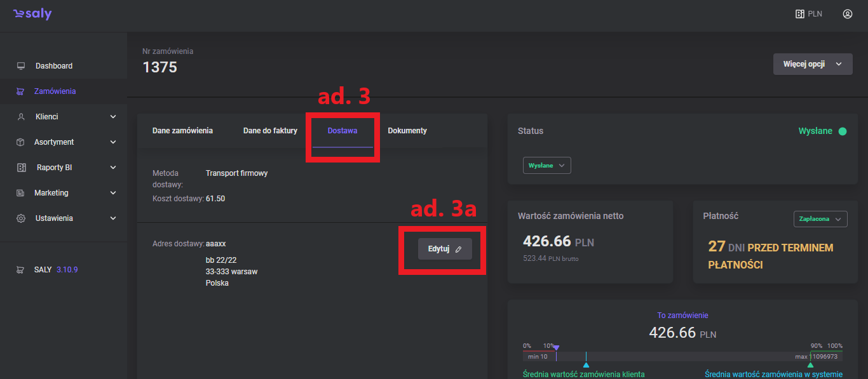This screenshot has width=868, height=379.
Task: Click the Marketing sidebar icon
Action: [21, 193]
